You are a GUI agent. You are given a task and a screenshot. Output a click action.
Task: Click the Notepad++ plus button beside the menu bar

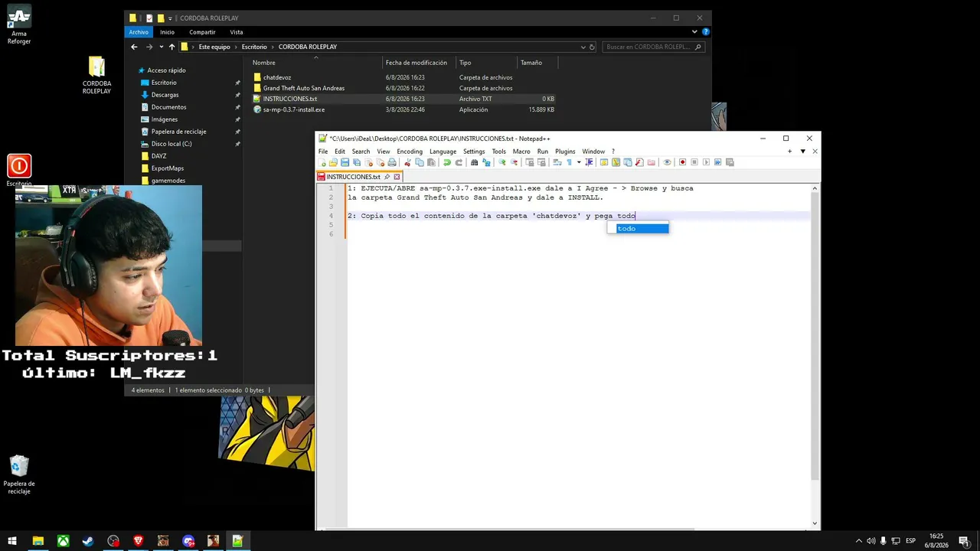[789, 152]
